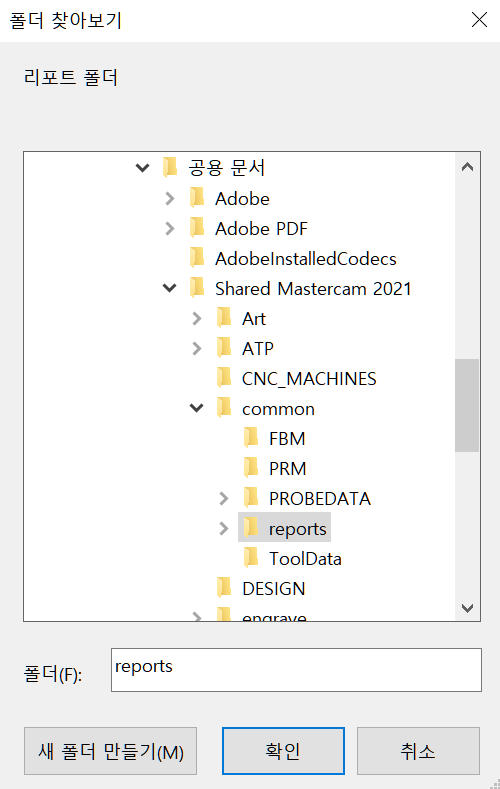Select the AdobeInstalledCodecs folder label
The width and height of the screenshot is (500, 789).
pyautogui.click(x=306, y=259)
